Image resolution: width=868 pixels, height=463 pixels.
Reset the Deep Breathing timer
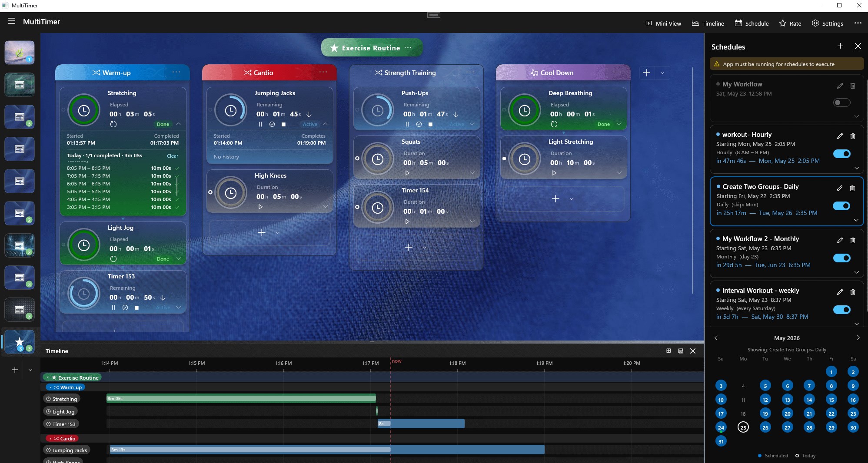pos(554,124)
